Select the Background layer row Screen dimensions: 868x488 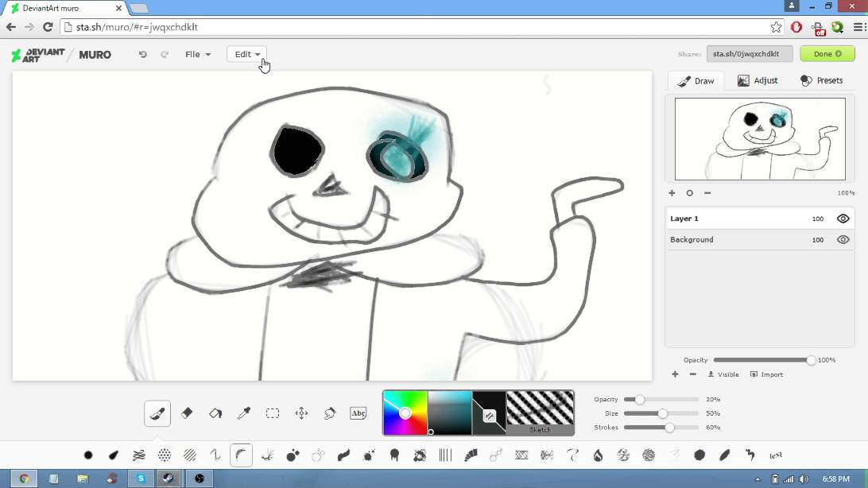[x=760, y=239]
